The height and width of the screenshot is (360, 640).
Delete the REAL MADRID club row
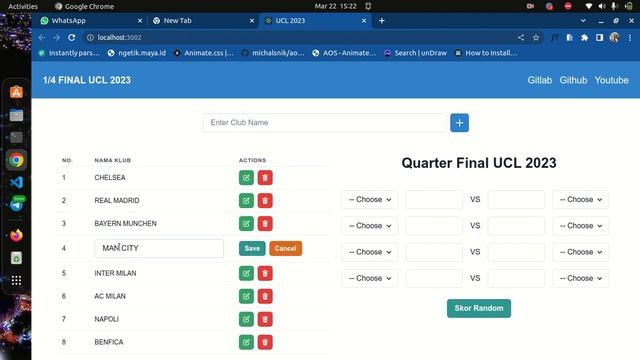tap(265, 200)
